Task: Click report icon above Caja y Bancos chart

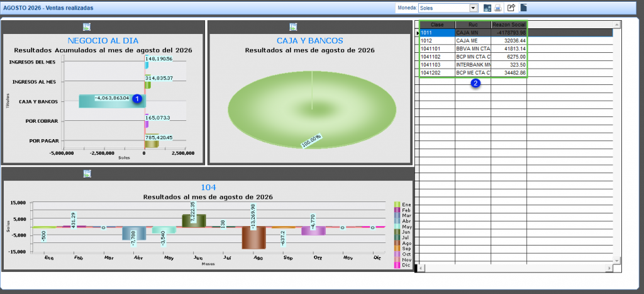Action: tap(293, 27)
